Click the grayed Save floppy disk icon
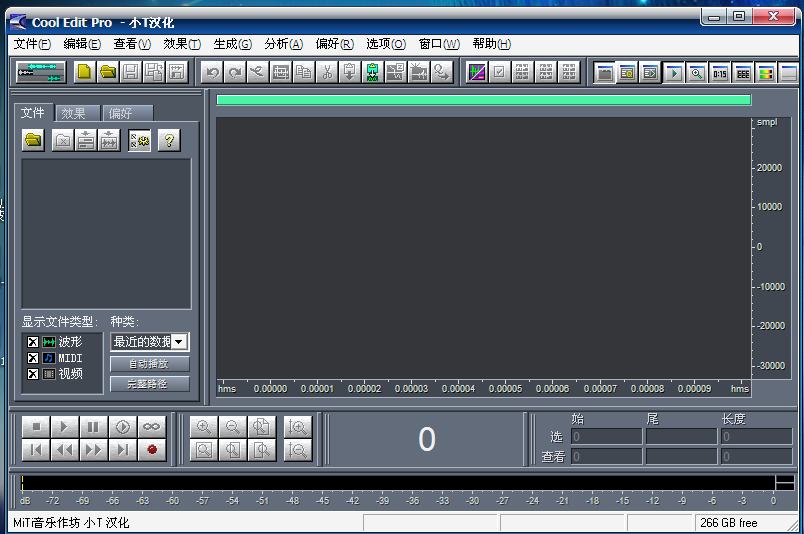 pyautogui.click(x=131, y=72)
